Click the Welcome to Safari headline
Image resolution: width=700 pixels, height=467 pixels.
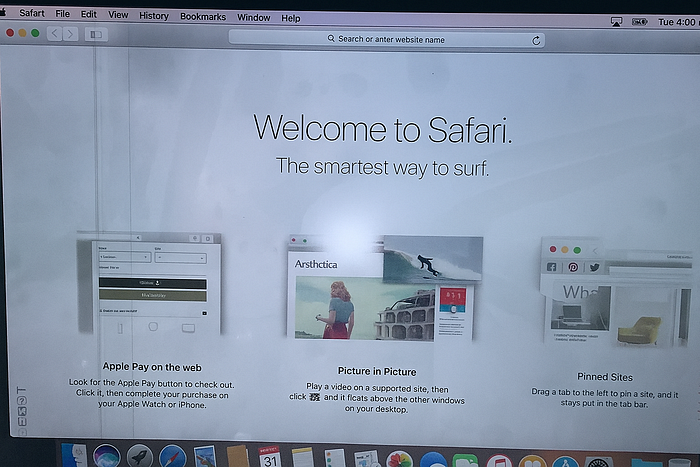tap(383, 129)
